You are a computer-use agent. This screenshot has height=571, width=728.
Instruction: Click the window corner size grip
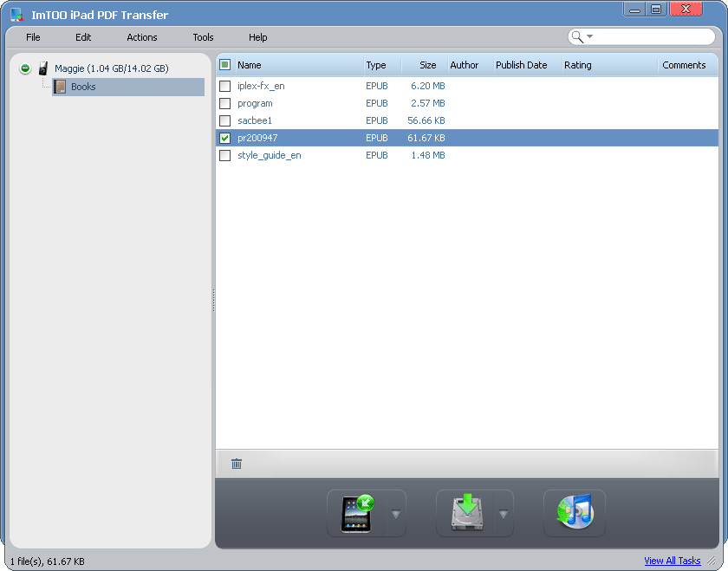[712, 561]
